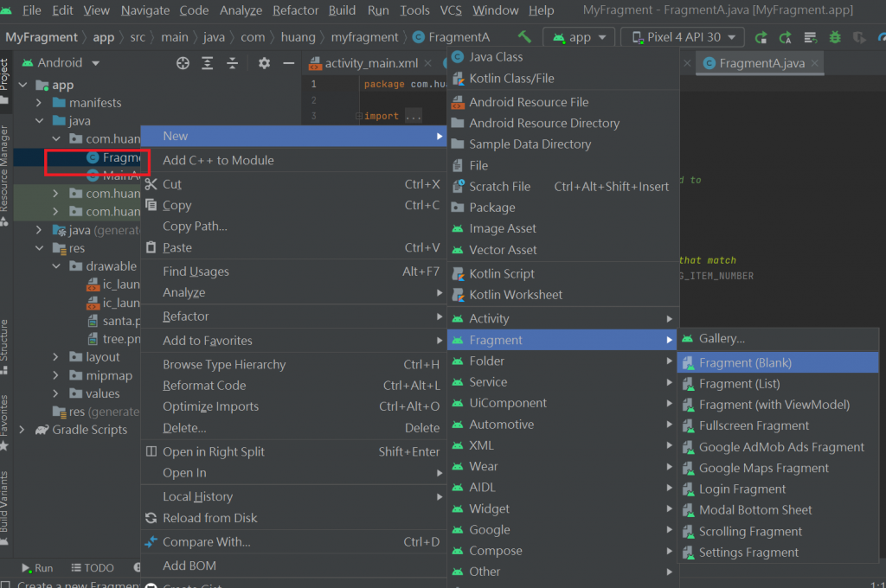
Task: Click the Apply Changes and Restart Activity icon
Action: pos(761,37)
